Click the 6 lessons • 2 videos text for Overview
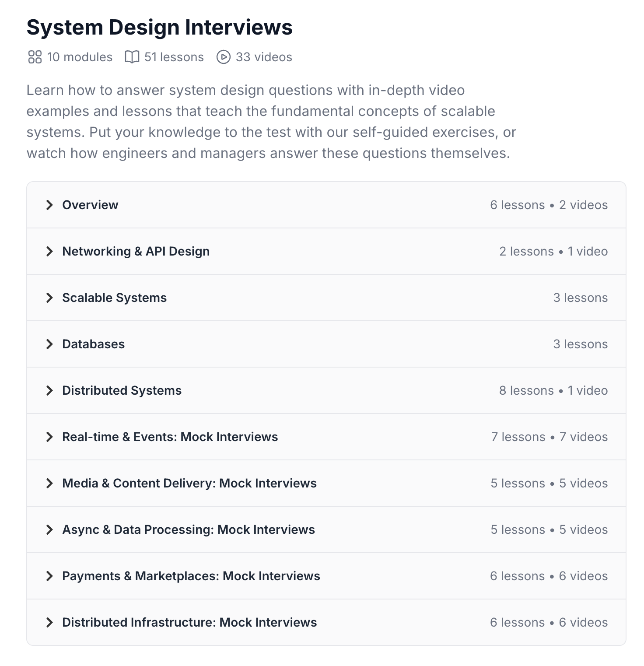Screen dimensions: 644x666 pyautogui.click(x=549, y=205)
